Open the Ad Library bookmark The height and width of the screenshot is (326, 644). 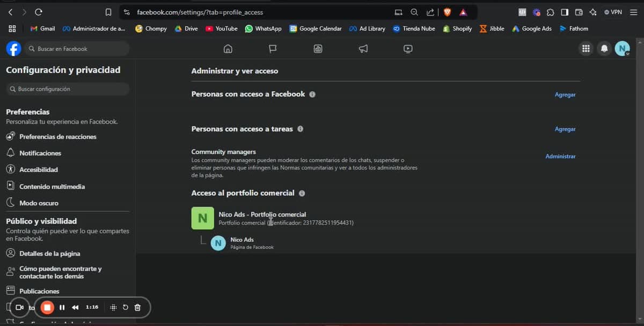click(x=367, y=28)
